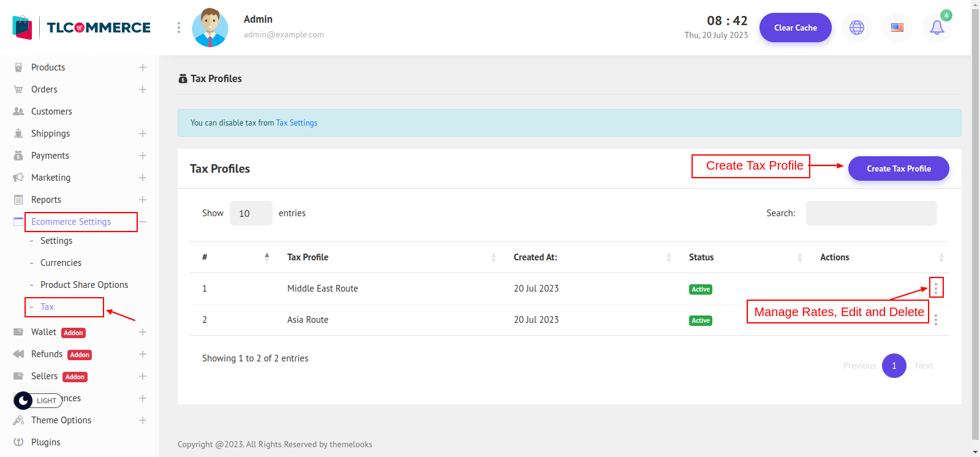
Task: Click the Admin profile avatar
Action: [210, 28]
